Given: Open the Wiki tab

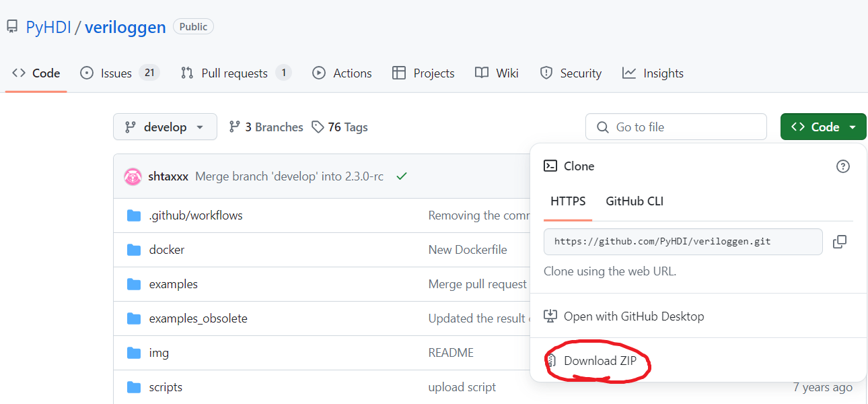Looking at the screenshot, I should coord(497,73).
